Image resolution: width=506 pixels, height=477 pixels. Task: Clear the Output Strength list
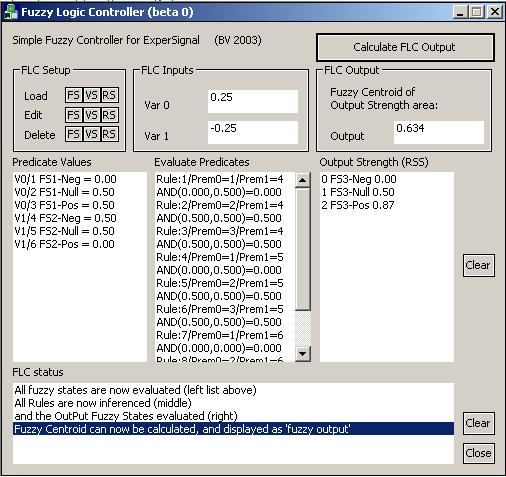point(478,265)
